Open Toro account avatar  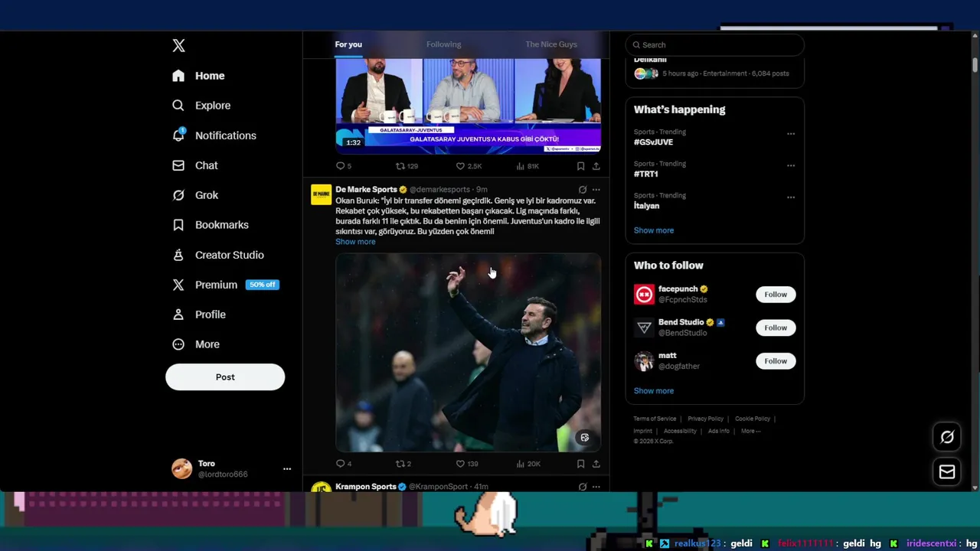181,469
